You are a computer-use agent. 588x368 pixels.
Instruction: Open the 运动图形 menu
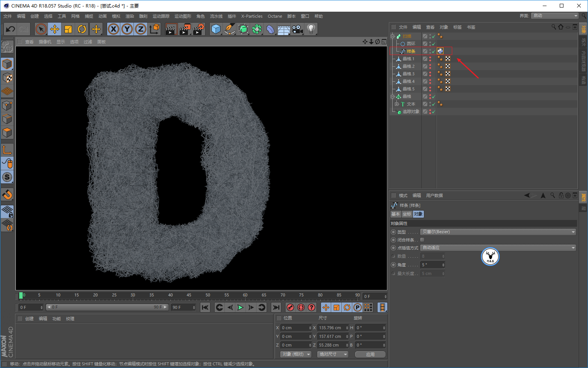(183, 16)
